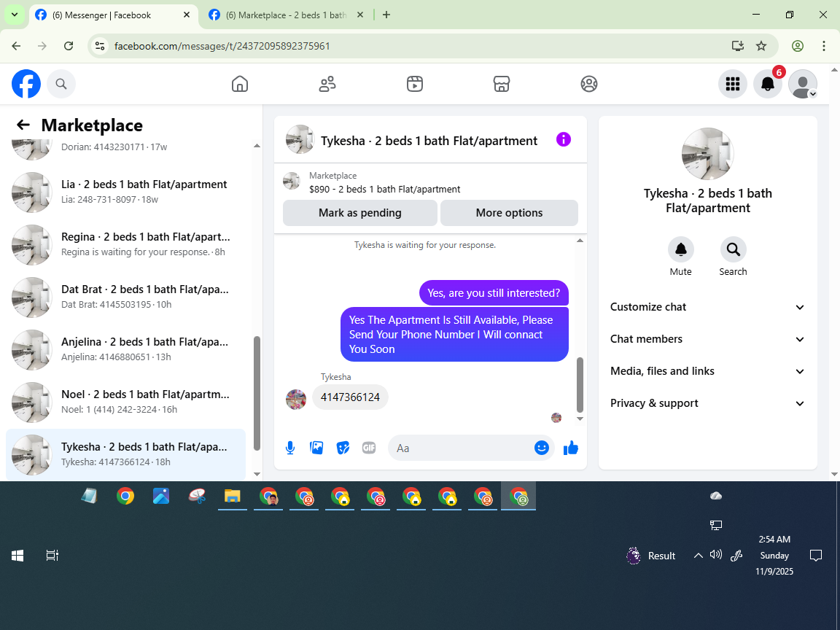Open Friends icon in top navigation

[x=327, y=84]
